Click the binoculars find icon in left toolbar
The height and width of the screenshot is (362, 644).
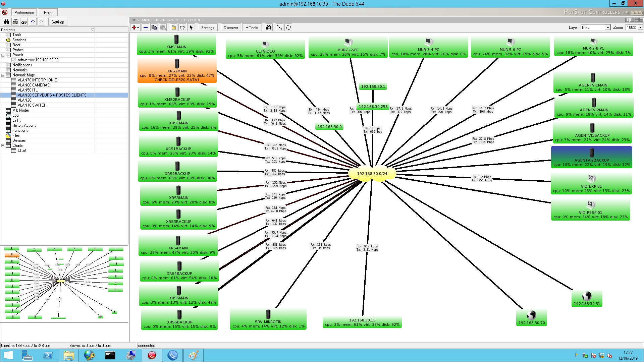coord(6,22)
